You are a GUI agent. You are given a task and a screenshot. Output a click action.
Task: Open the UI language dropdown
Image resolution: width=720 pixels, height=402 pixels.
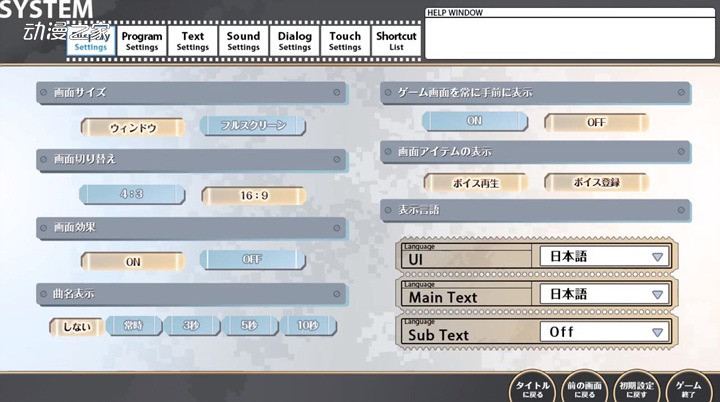tap(604, 256)
